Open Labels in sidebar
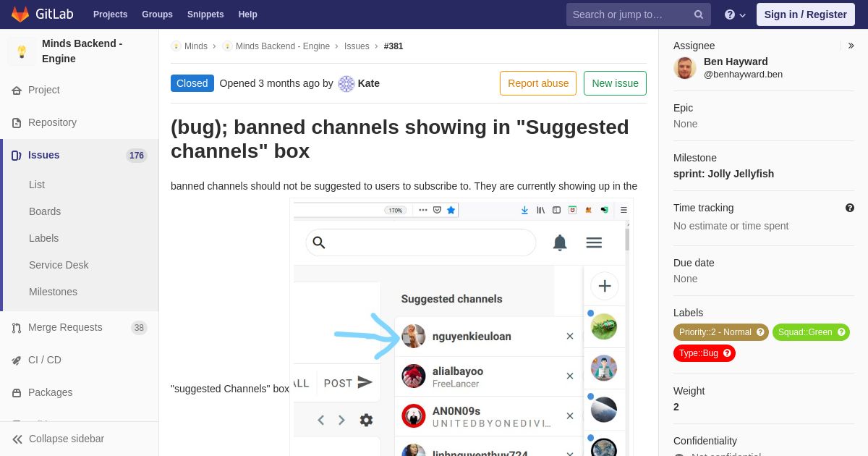Image resolution: width=868 pixels, height=456 pixels. click(x=43, y=238)
